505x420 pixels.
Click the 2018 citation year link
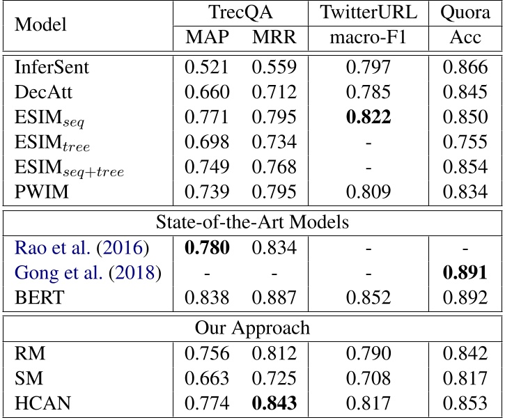[x=138, y=272]
